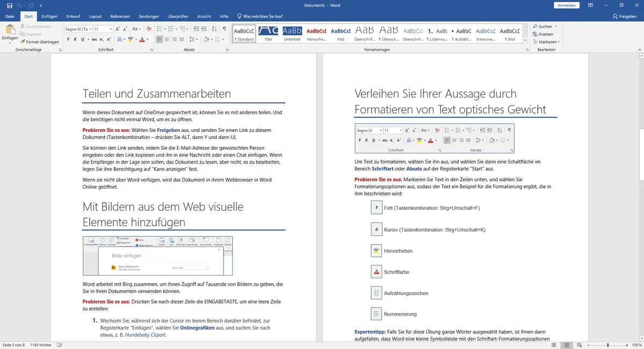Toggle superscript formatting
The image size is (644, 349).
[109, 39]
